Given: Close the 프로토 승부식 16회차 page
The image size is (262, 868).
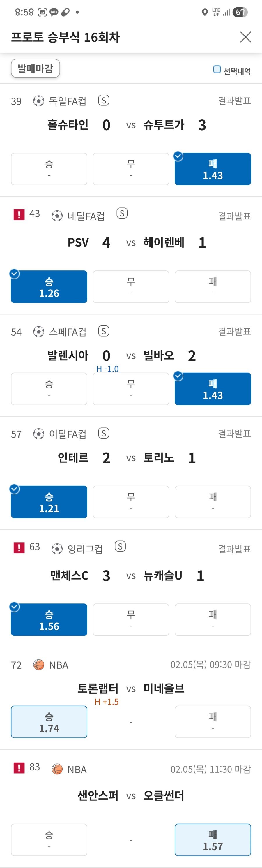Looking at the screenshot, I should pyautogui.click(x=245, y=37).
